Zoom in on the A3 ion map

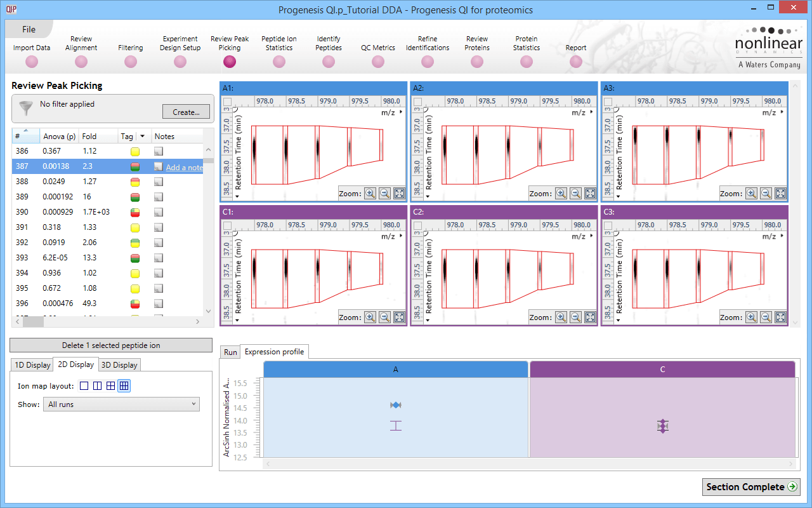point(751,194)
